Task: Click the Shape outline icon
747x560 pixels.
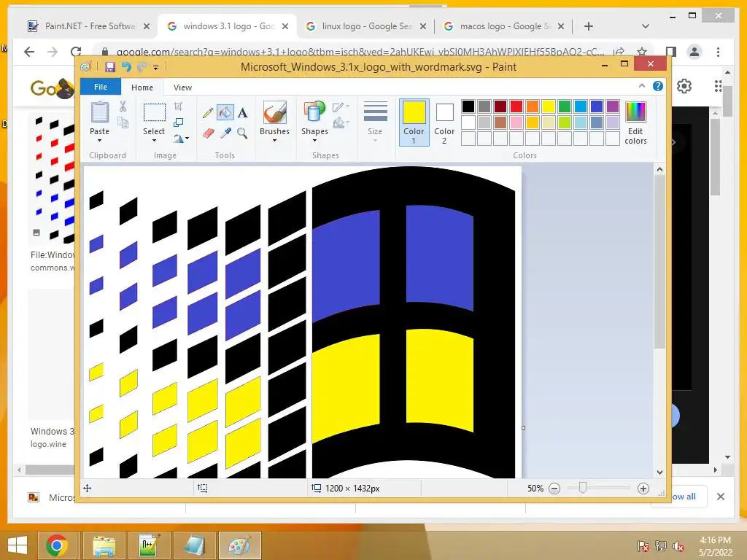Action: (x=338, y=108)
